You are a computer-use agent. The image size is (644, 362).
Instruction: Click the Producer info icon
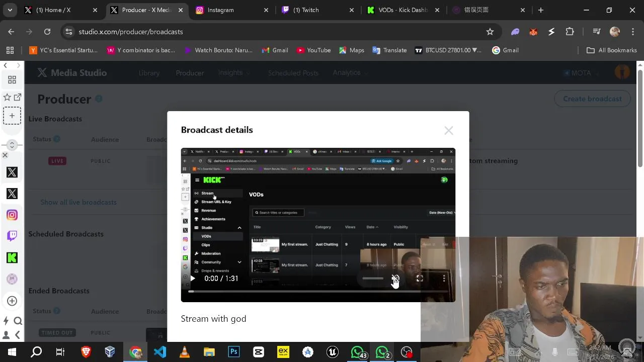(99, 99)
